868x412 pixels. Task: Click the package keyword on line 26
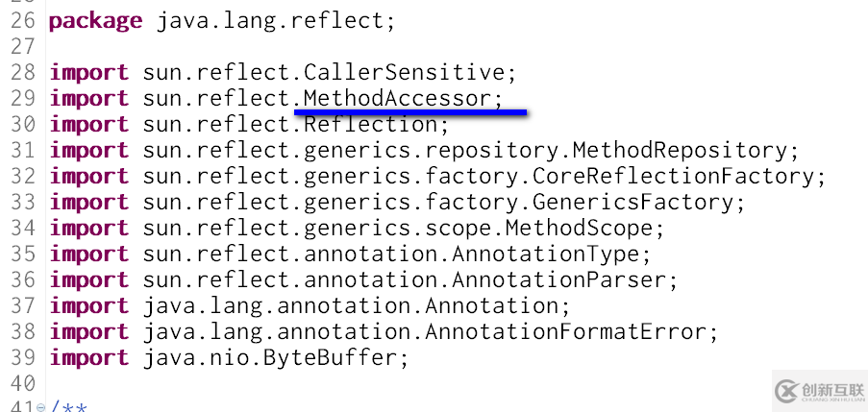tap(94, 20)
